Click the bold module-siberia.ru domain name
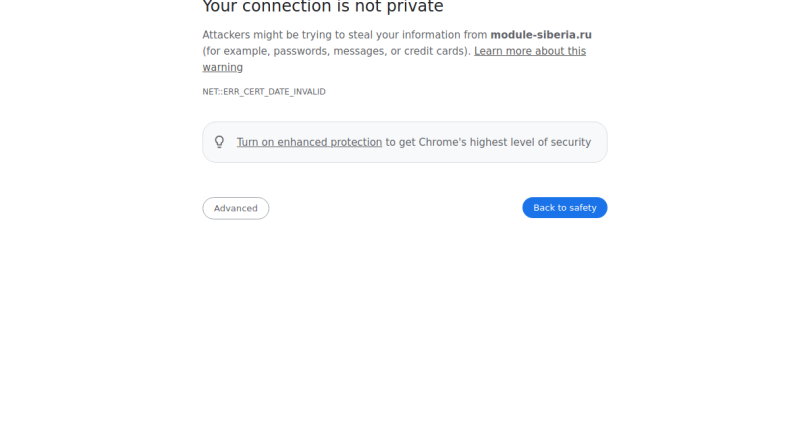The width and height of the screenshot is (810, 424). (540, 35)
